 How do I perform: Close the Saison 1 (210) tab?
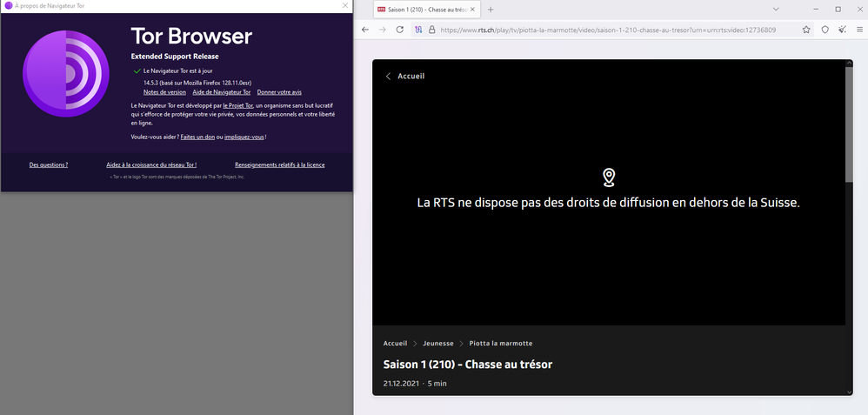[x=474, y=9]
